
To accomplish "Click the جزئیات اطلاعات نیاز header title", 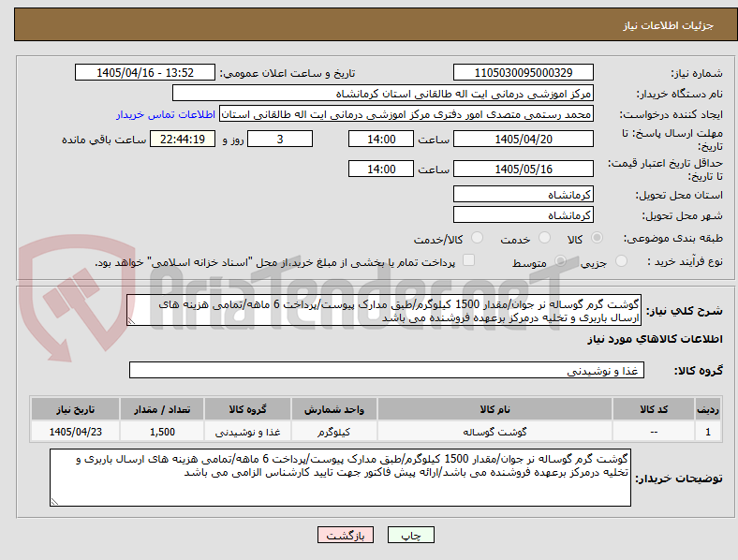I will coord(669,25).
